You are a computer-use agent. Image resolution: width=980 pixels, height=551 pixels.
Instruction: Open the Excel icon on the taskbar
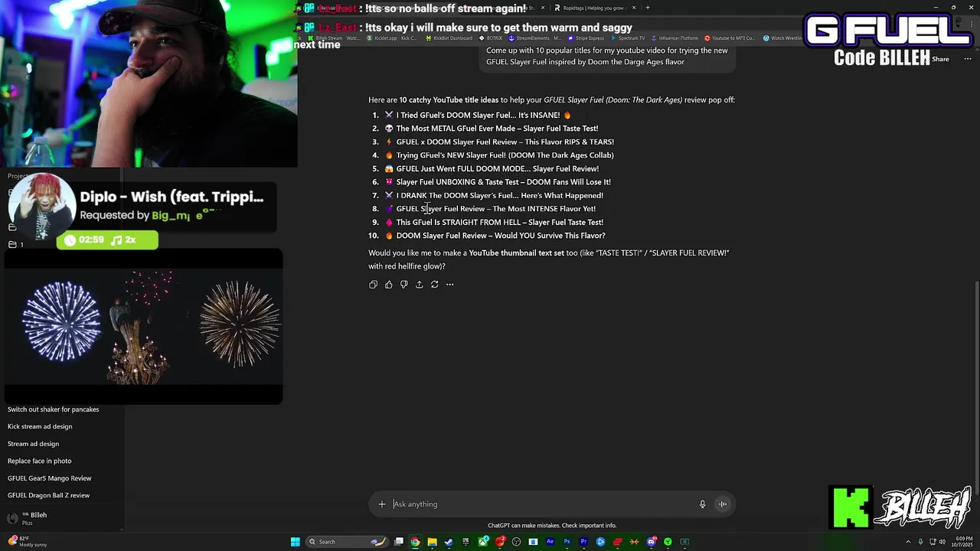click(x=685, y=542)
